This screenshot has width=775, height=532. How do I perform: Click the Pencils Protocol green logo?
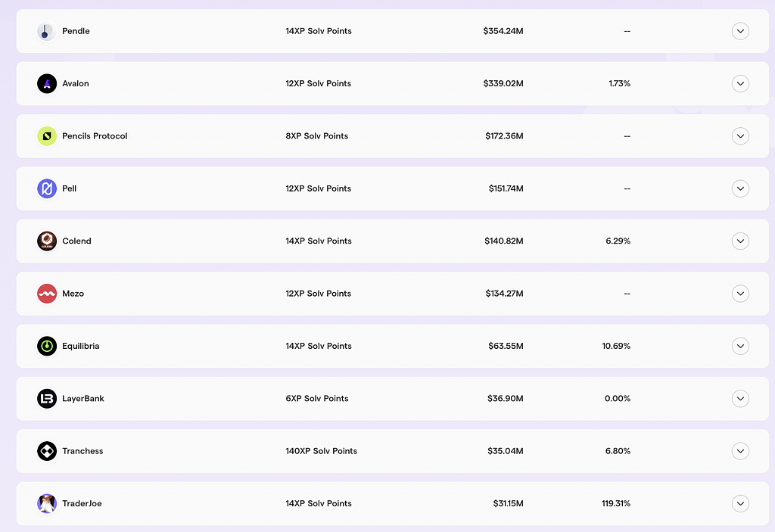tap(47, 136)
